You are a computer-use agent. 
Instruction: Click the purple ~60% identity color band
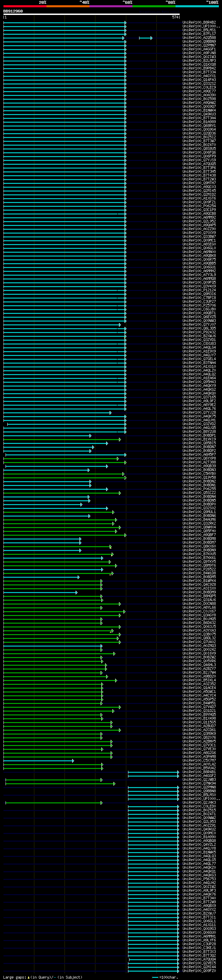(x=111, y=6)
